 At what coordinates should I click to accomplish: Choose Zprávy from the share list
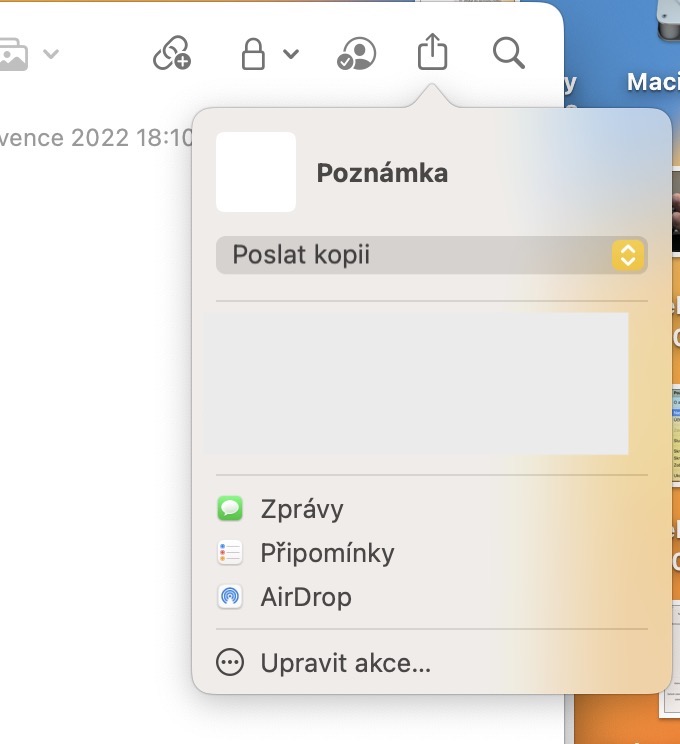coord(302,509)
